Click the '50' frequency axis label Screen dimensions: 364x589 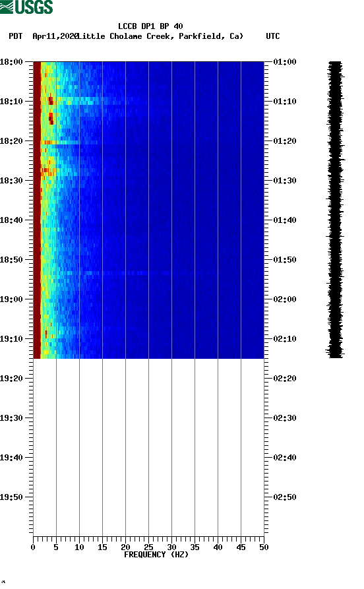(x=264, y=547)
